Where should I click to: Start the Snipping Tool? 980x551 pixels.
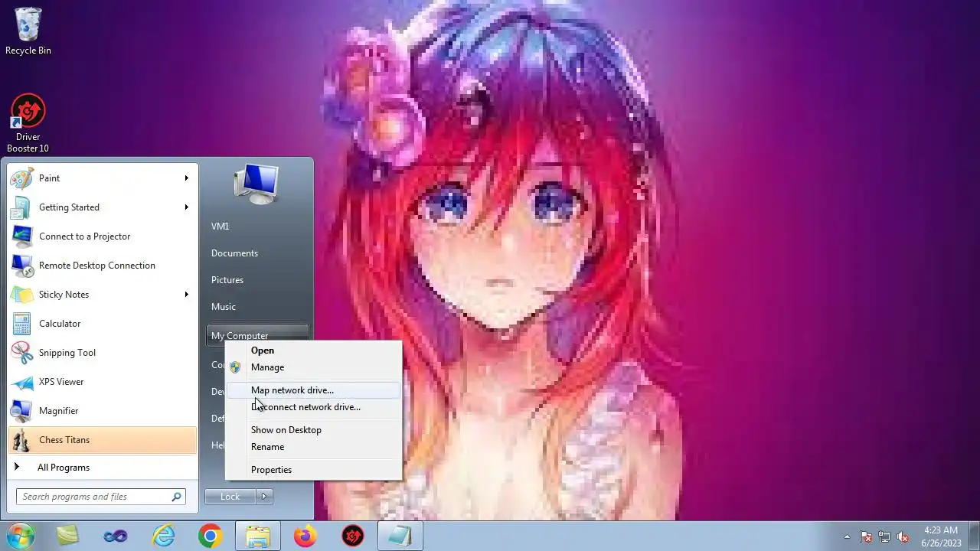[x=102, y=353]
